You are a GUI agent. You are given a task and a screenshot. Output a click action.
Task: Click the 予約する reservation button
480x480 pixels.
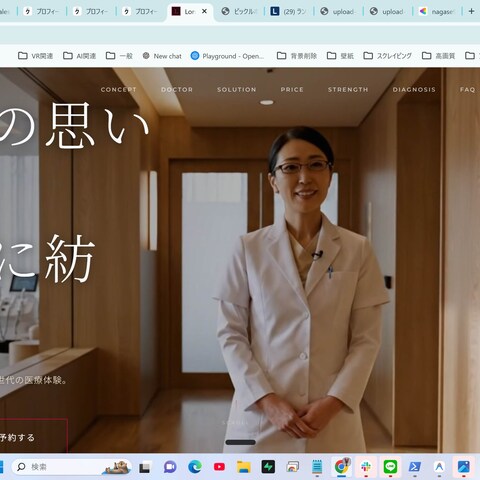coord(33,436)
